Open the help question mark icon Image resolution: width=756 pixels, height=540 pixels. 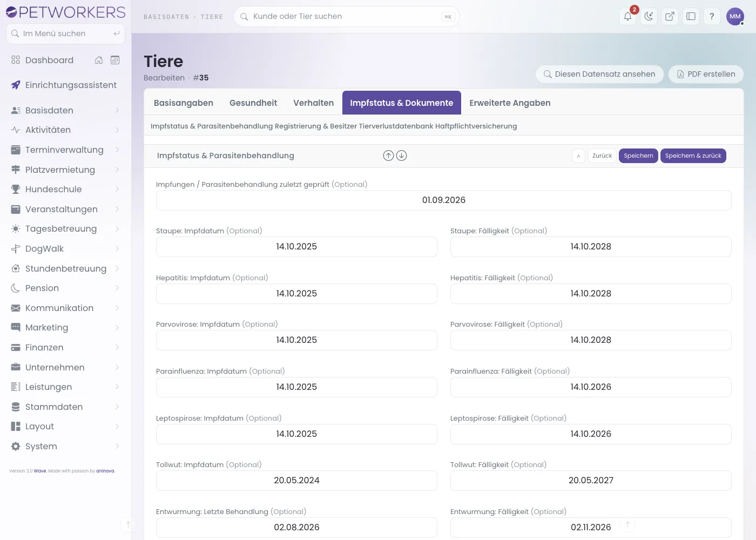pos(712,16)
